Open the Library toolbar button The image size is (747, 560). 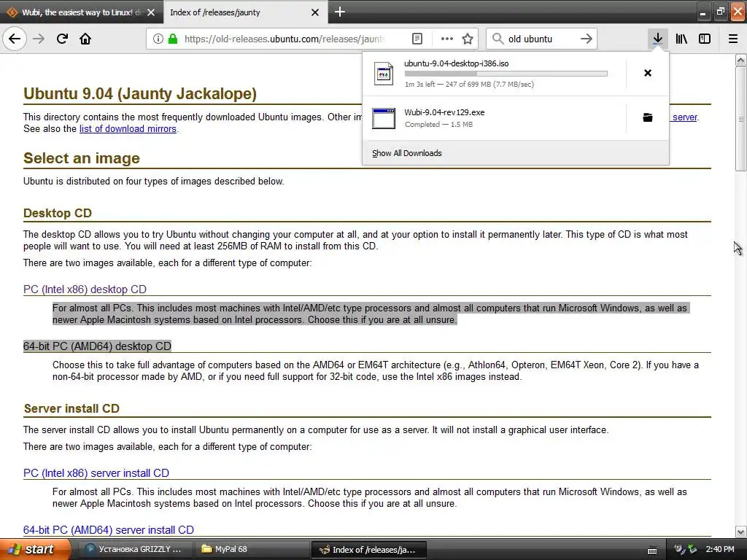[x=681, y=39]
